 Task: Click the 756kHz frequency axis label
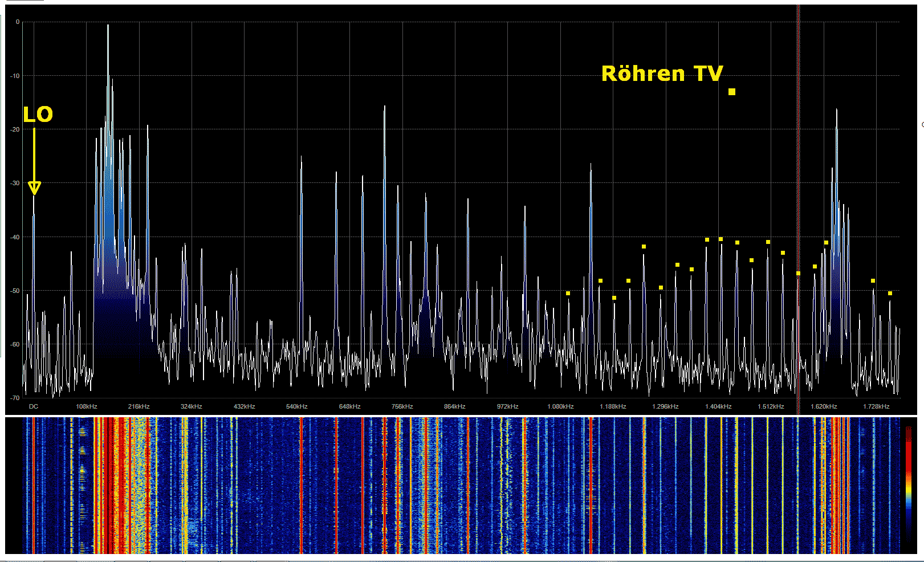[x=402, y=406]
